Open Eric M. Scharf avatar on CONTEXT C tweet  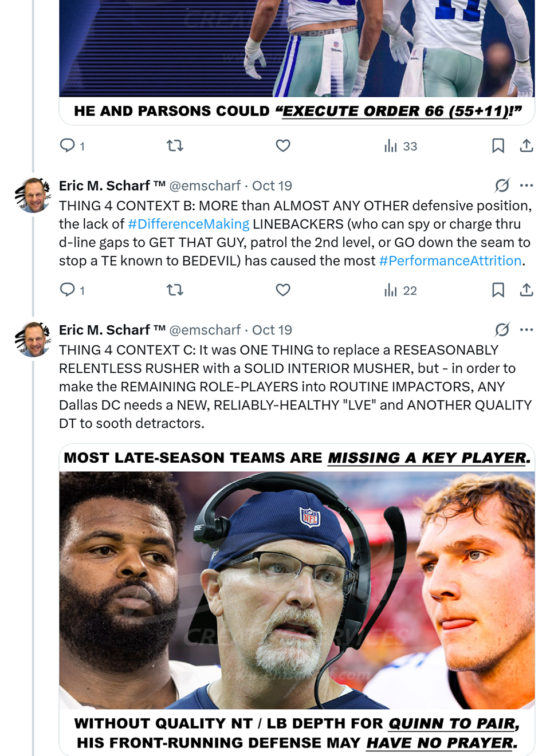[34, 339]
